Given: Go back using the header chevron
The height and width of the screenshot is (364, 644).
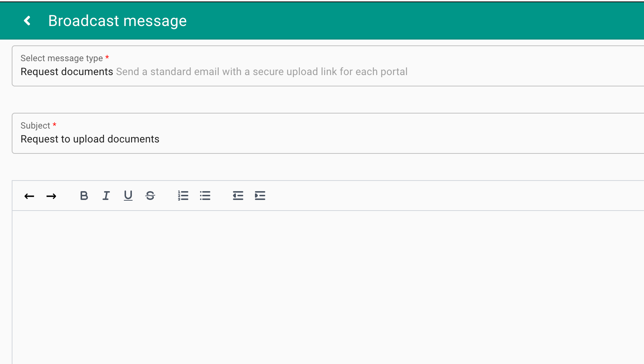Looking at the screenshot, I should [27, 21].
